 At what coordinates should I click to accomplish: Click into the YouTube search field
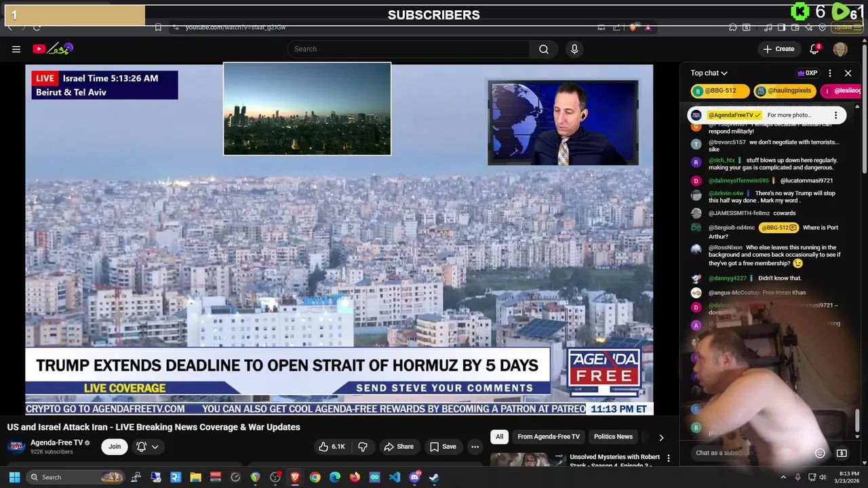click(x=408, y=49)
